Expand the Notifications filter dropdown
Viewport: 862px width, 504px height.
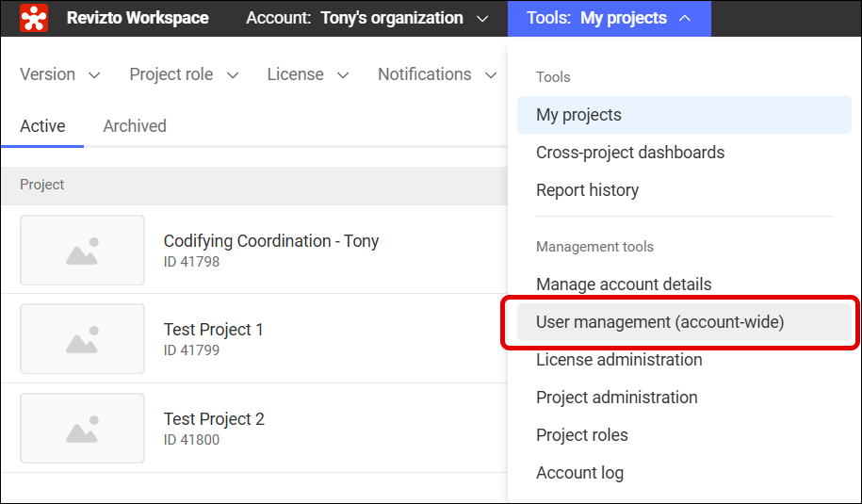437,74
